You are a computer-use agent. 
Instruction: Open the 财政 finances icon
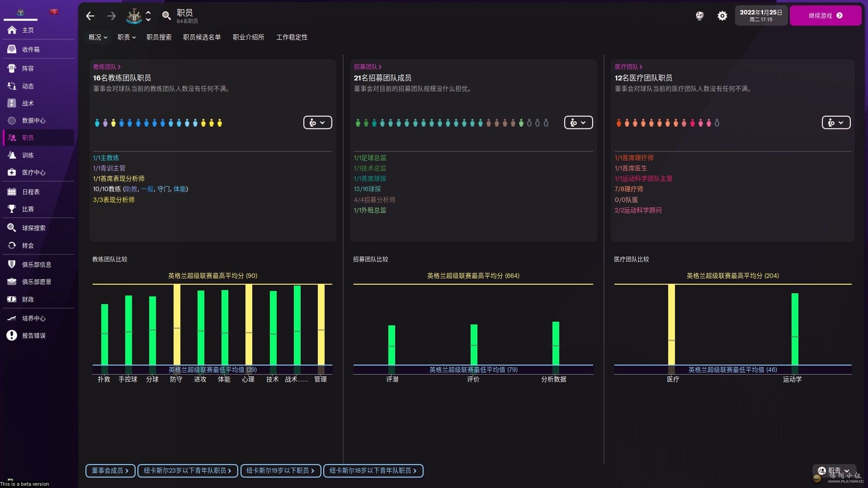pyautogui.click(x=12, y=299)
